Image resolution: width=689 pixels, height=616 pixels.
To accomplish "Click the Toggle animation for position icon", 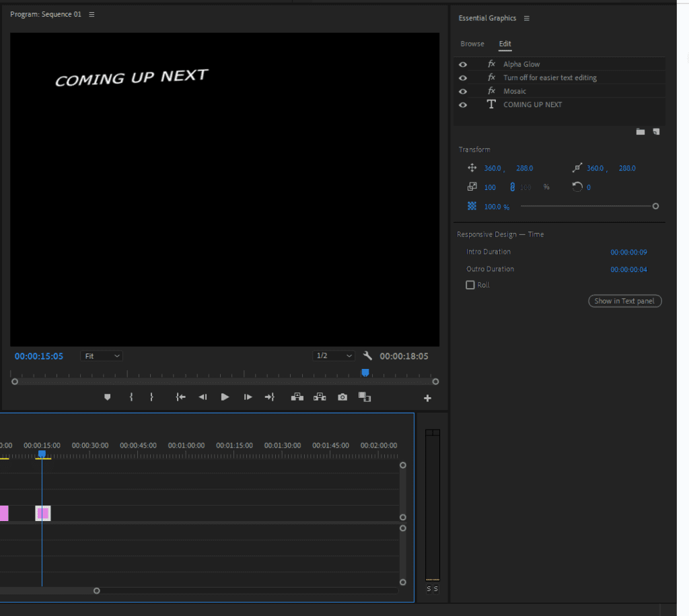I will point(472,168).
